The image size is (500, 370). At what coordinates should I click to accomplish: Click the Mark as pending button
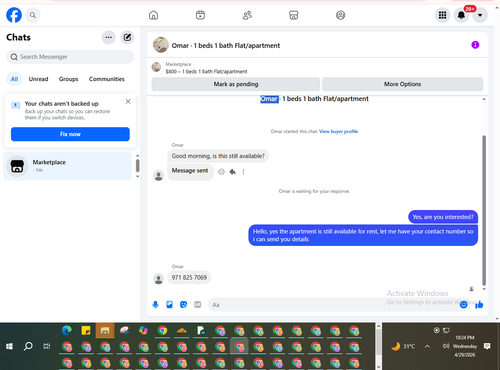coord(236,84)
